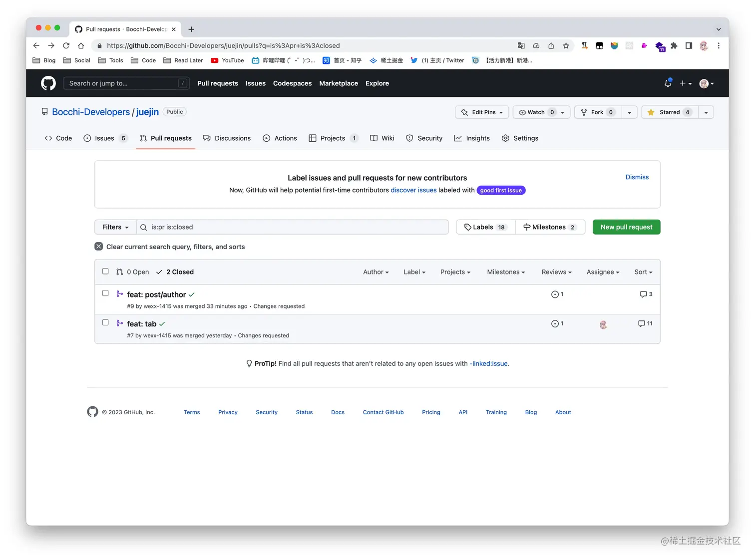Open the Actions tab
This screenshot has height=560, width=755.
(280, 138)
